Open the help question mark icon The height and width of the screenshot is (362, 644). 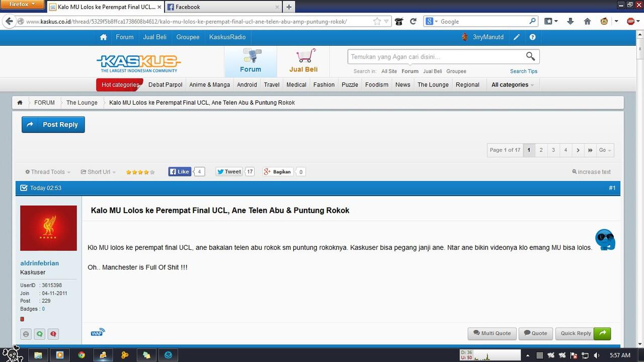tap(532, 37)
